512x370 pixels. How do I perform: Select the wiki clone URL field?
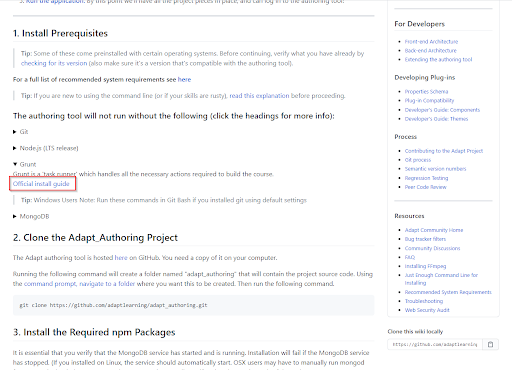pos(435,344)
